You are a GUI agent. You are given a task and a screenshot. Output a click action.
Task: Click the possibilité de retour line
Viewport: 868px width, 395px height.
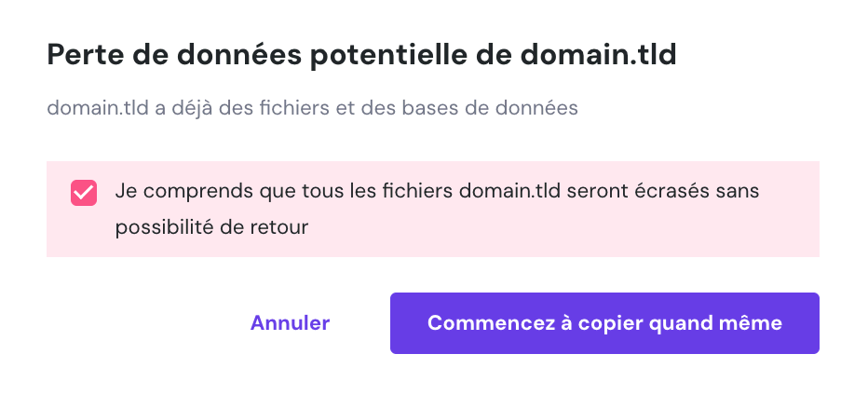[211, 225]
